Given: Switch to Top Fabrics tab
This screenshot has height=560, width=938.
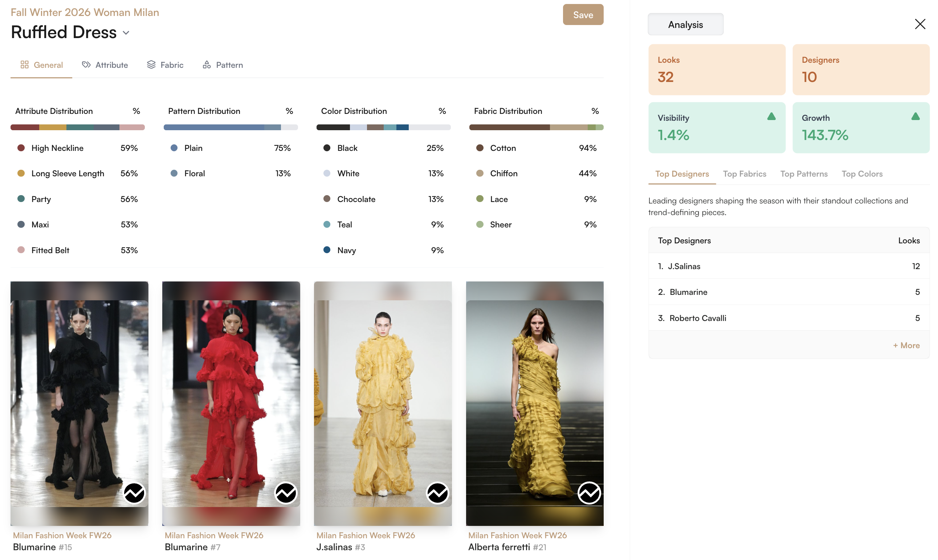Looking at the screenshot, I should coord(744,174).
